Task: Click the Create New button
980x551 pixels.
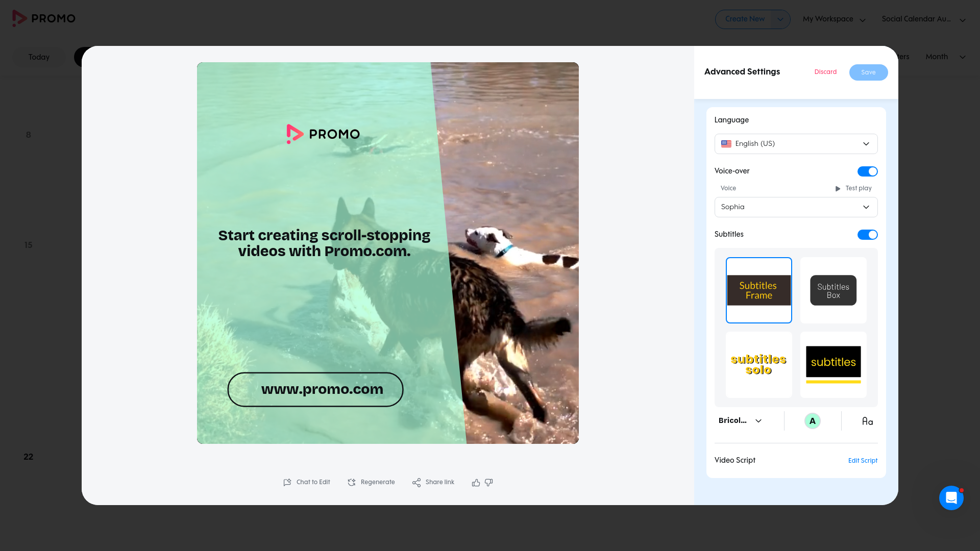Action: point(745,19)
